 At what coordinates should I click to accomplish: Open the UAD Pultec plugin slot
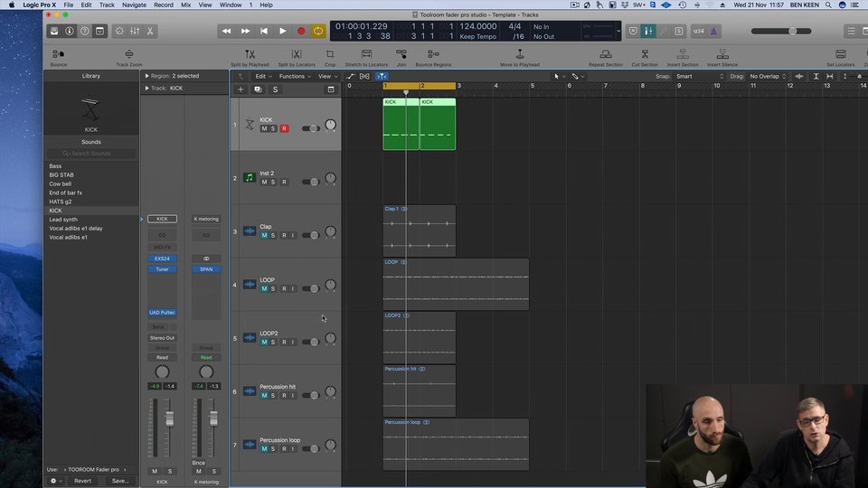click(x=162, y=313)
